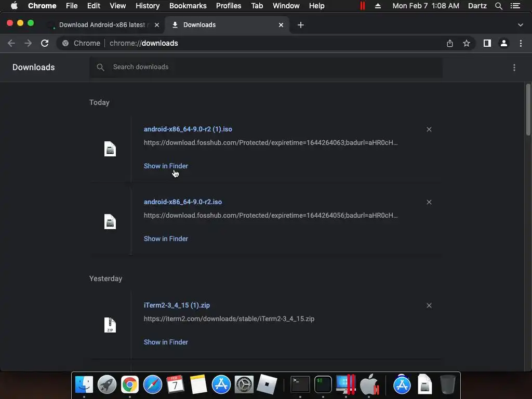Select the Downloads tab
532x399 pixels.
[x=227, y=25]
